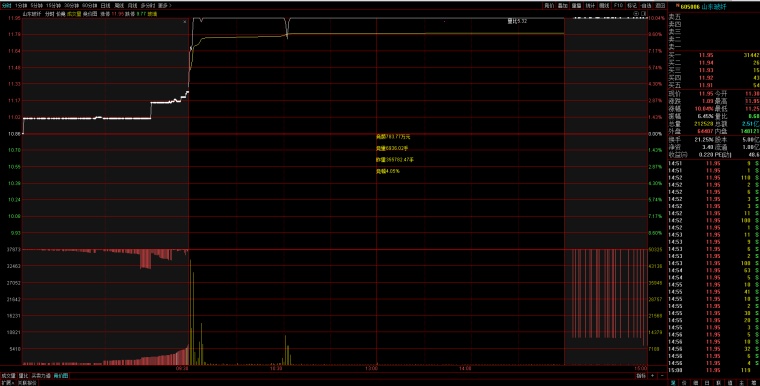Click the 叠加 overlay toolbar button
760x386 pixels.
pyautogui.click(x=562, y=5)
